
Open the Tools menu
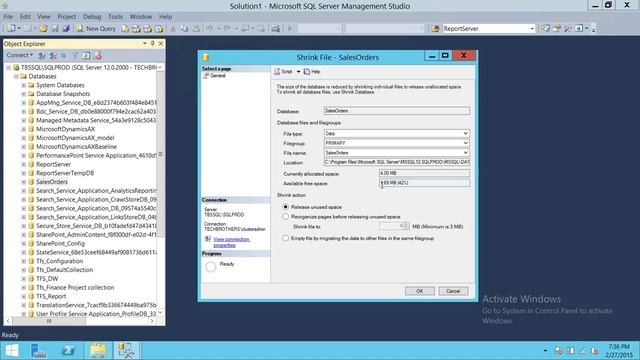[x=116, y=17]
